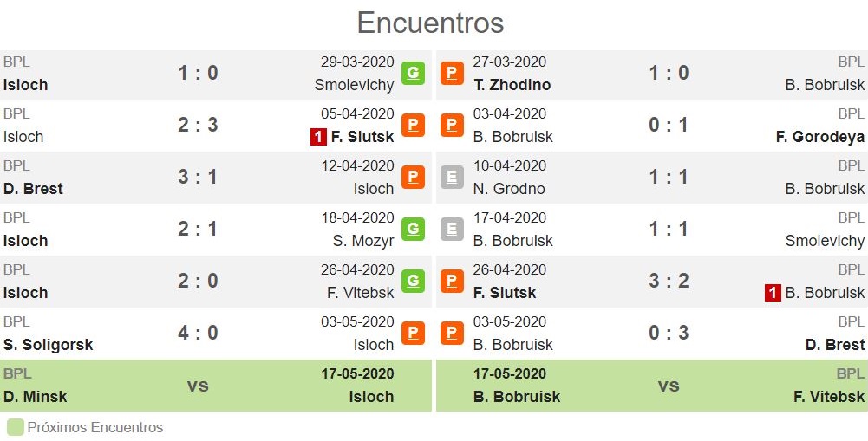Click the red card icon beside F. Slutsk on 05-04-2020

(x=318, y=137)
